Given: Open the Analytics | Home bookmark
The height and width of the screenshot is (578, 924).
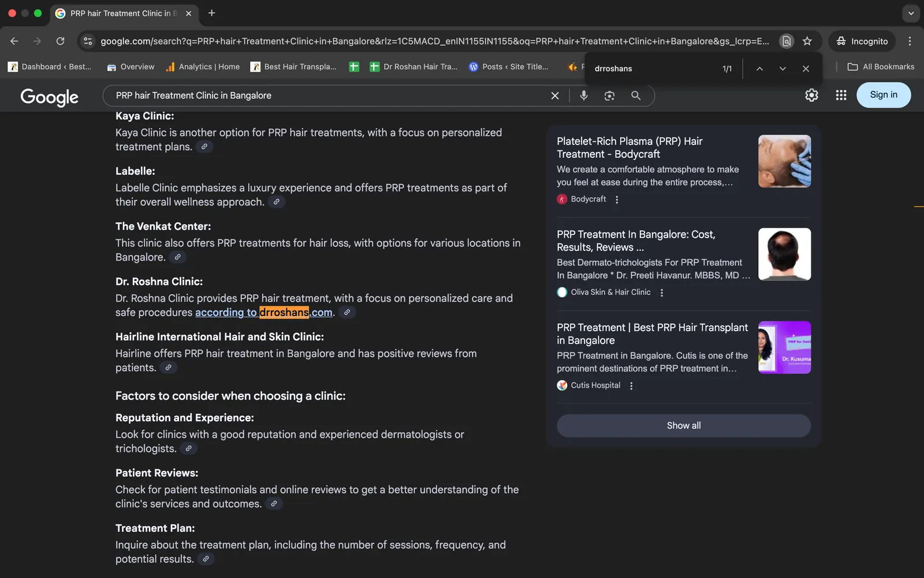Looking at the screenshot, I should [x=203, y=66].
